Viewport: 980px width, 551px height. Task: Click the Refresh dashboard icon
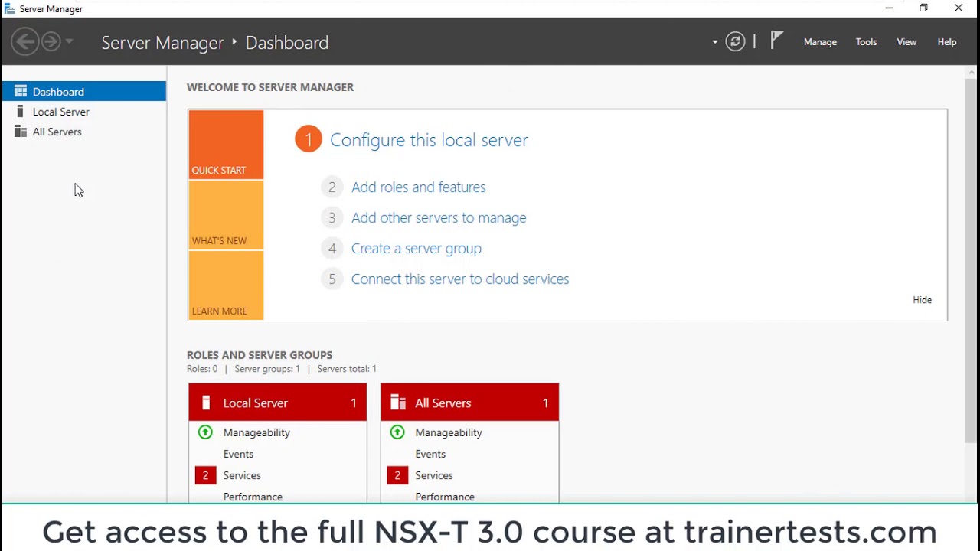735,41
